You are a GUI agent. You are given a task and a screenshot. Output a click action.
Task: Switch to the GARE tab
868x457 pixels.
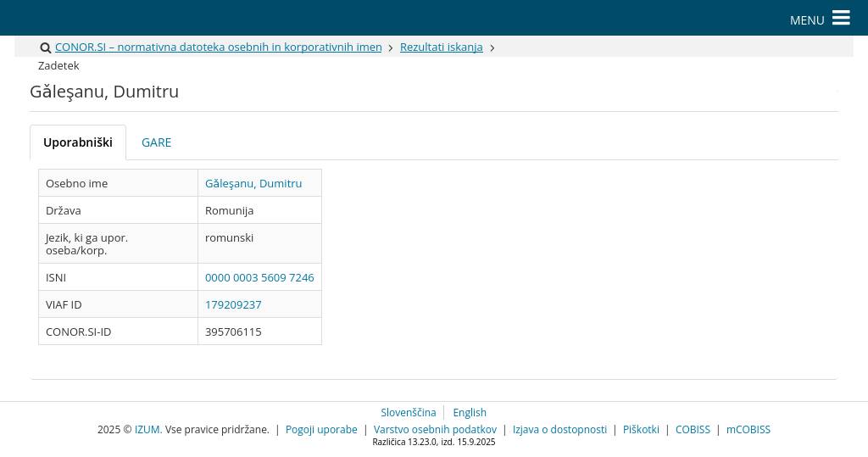(x=156, y=142)
